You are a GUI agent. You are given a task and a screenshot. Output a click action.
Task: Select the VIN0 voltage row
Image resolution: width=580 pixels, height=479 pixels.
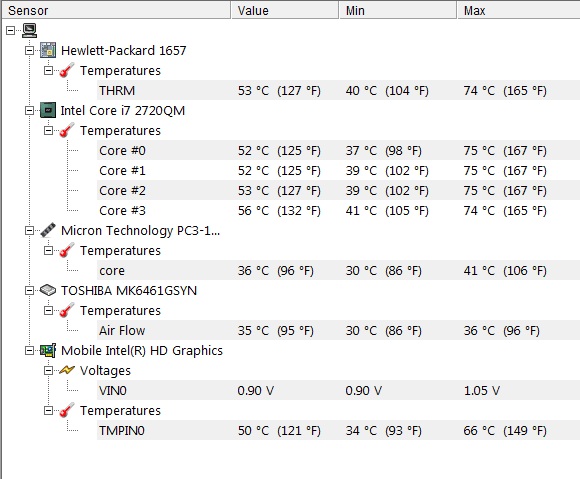[338, 390]
